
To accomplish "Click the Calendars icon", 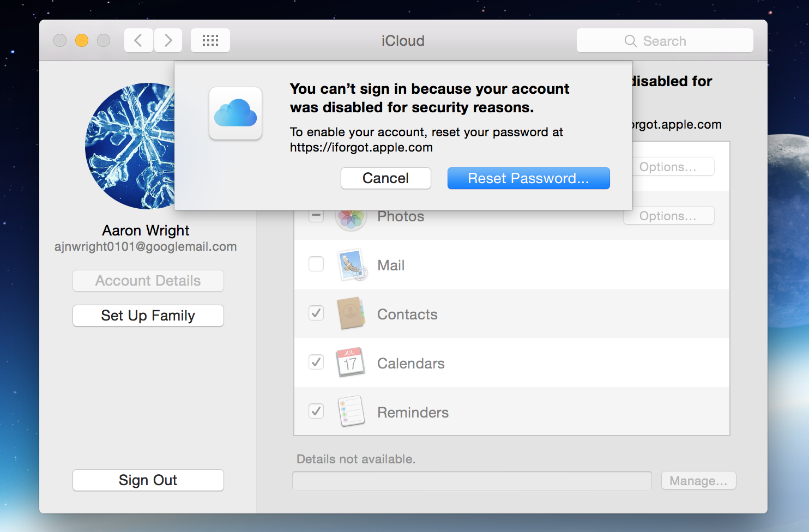I will tap(351, 362).
